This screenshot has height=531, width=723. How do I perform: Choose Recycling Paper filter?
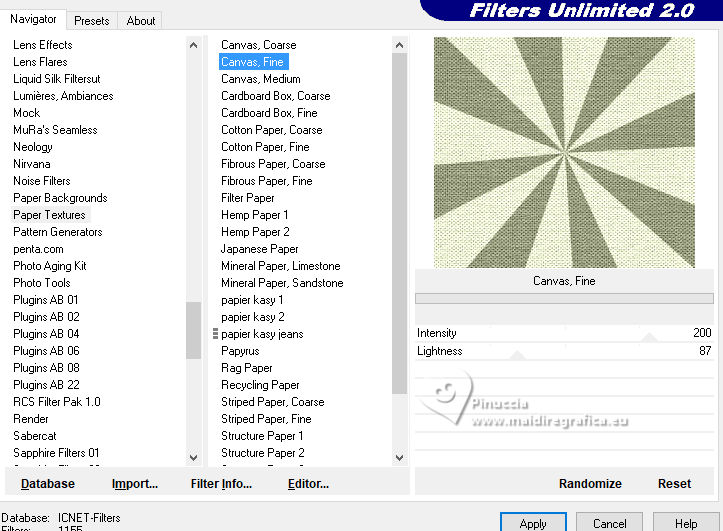click(x=260, y=385)
